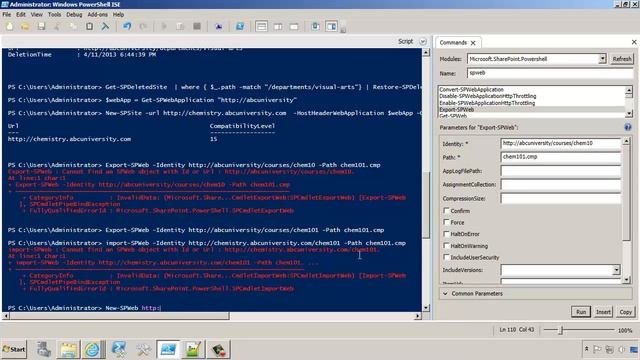
Task: Open a New Remote PowerShell Tab icon
Action: click(x=219, y=27)
